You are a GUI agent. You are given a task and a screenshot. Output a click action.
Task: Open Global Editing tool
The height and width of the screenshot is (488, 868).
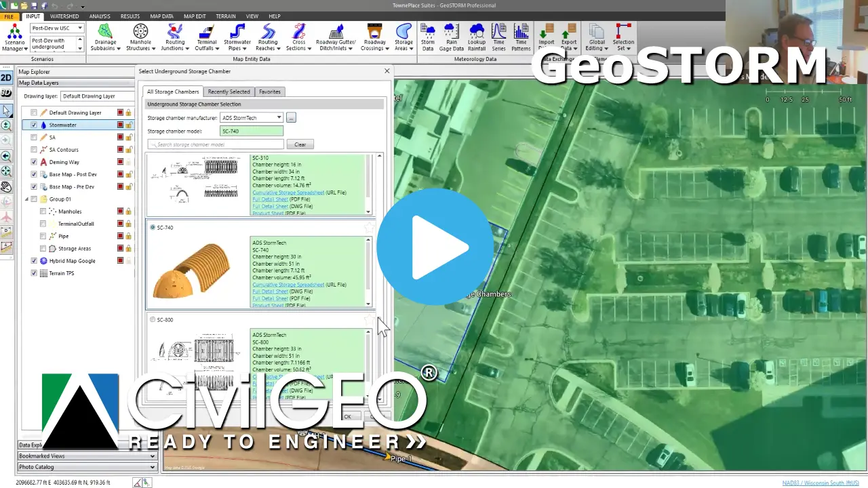pyautogui.click(x=596, y=38)
